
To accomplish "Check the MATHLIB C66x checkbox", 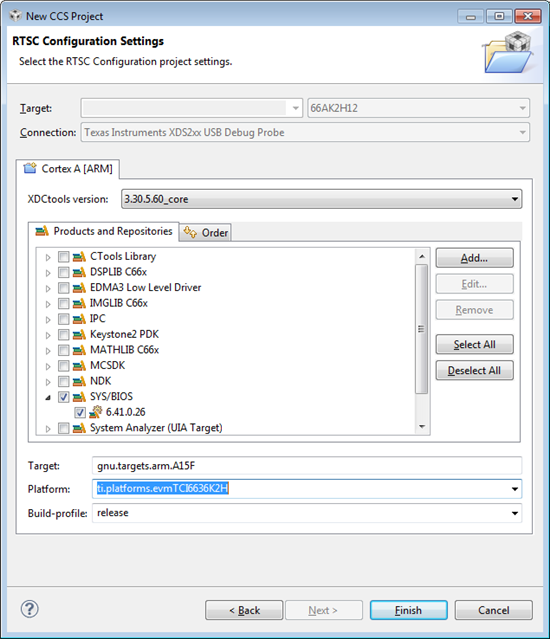I will pyautogui.click(x=64, y=350).
